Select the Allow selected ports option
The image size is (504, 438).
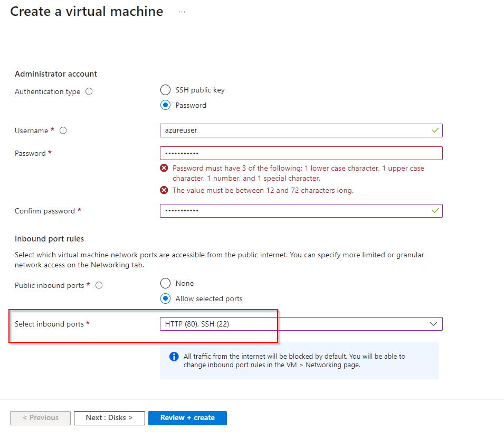[166, 299]
